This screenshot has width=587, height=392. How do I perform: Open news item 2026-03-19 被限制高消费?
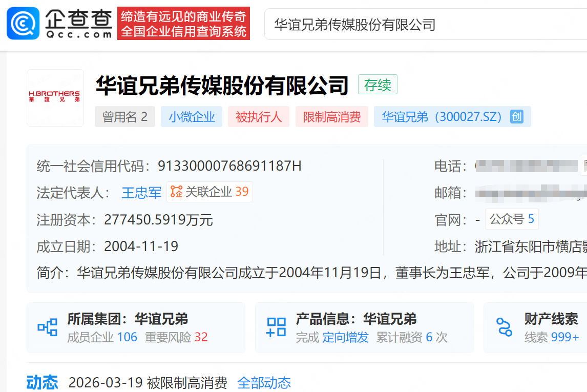pos(148,383)
